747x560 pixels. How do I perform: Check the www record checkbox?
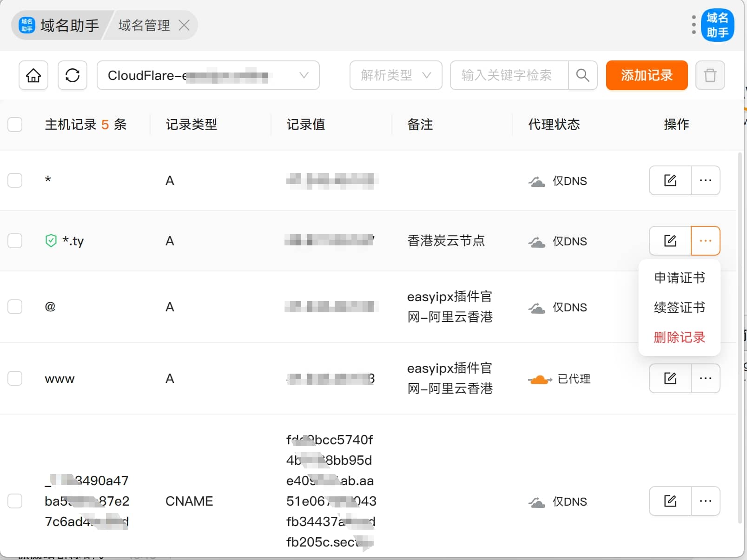coord(15,378)
